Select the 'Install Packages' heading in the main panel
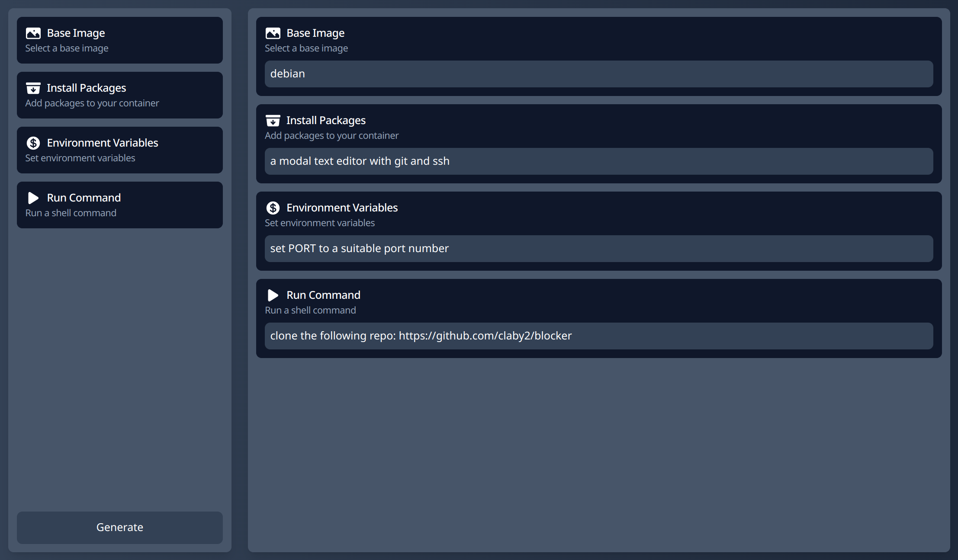The height and width of the screenshot is (560, 958). point(326,121)
